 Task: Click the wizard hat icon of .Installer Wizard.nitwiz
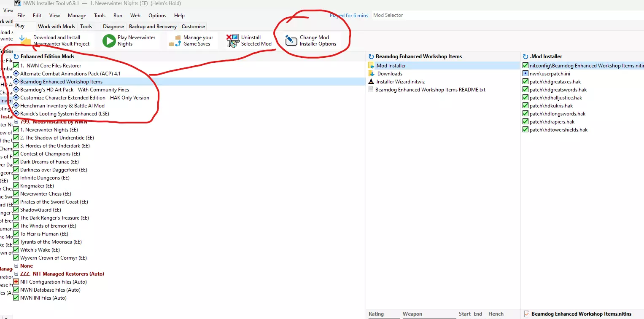(371, 82)
